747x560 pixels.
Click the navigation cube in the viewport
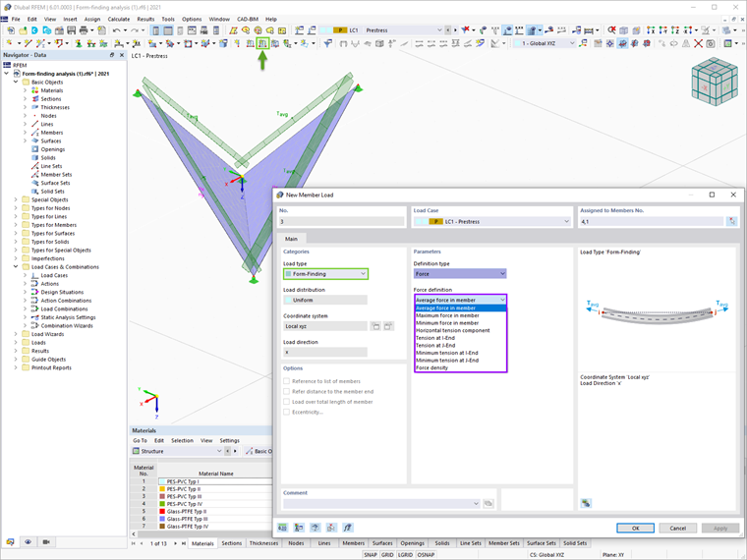715,82
